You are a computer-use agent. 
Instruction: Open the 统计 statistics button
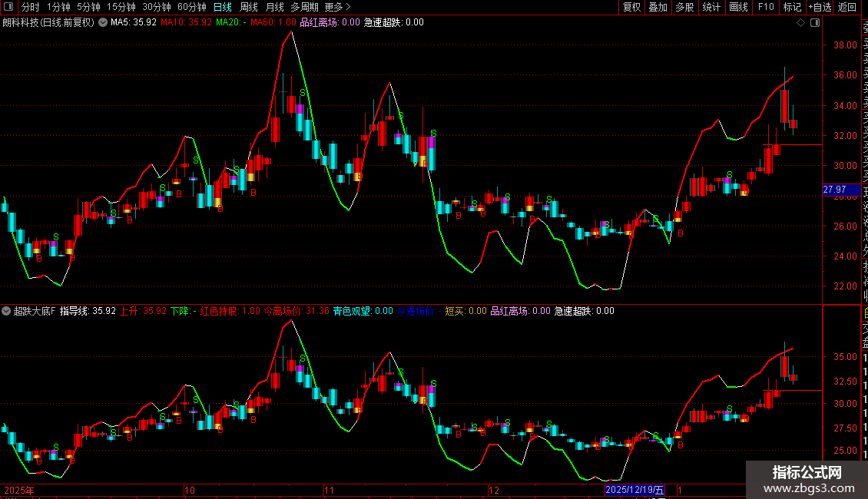[x=711, y=7]
